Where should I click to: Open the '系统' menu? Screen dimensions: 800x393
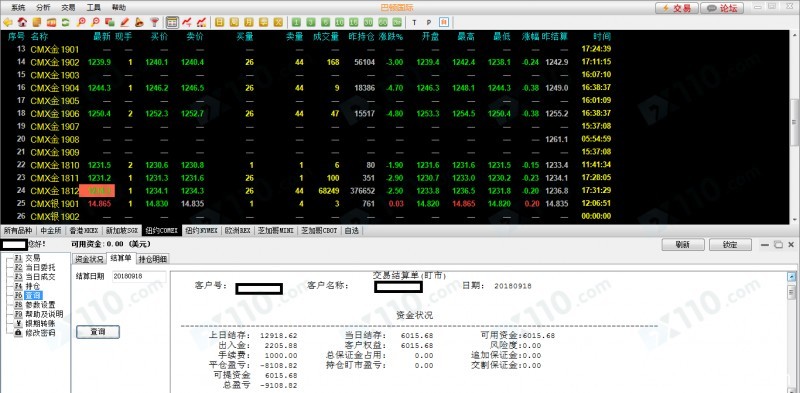pyautogui.click(x=18, y=8)
